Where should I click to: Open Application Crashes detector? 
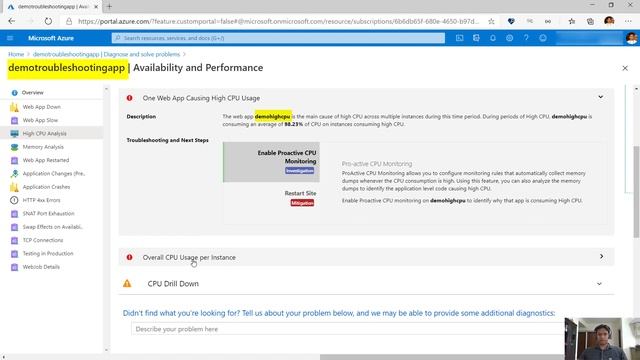tap(46, 187)
